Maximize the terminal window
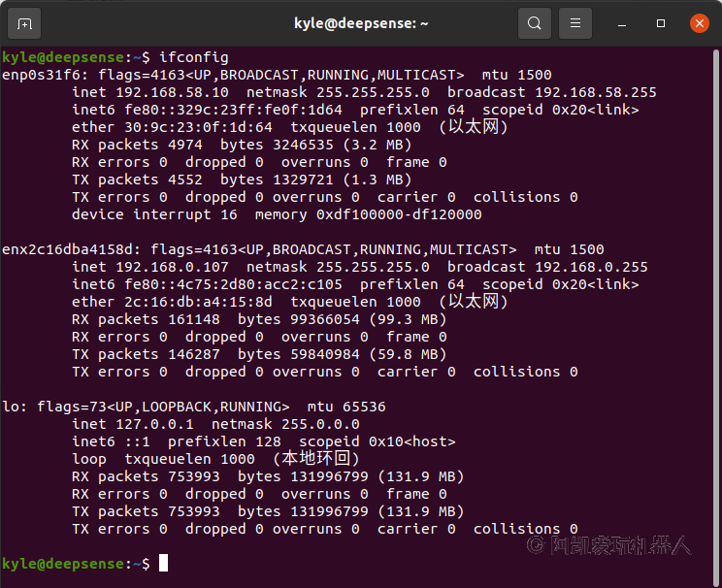722x588 pixels. click(x=661, y=22)
